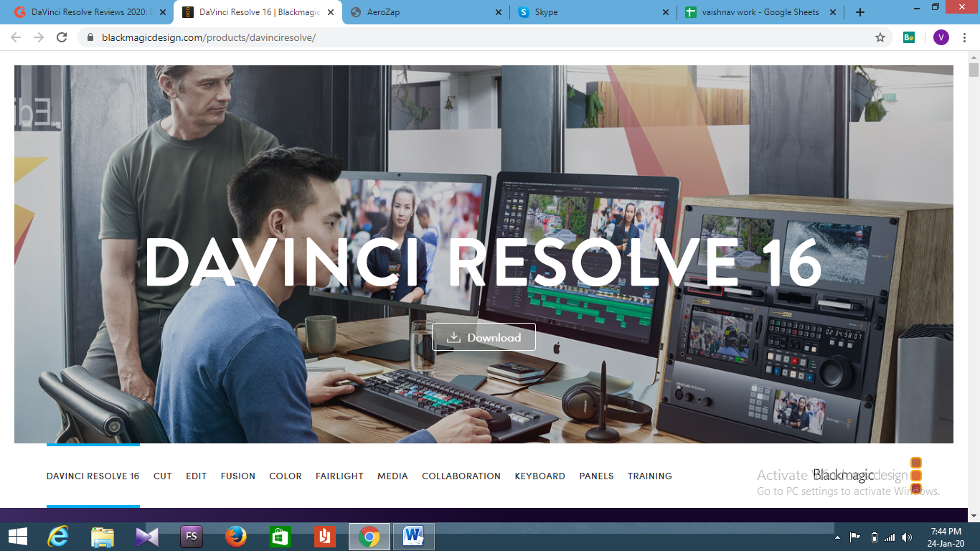Screen dimensions: 980x551
Task: Open Microsoft Word from the taskbar
Action: [414, 537]
